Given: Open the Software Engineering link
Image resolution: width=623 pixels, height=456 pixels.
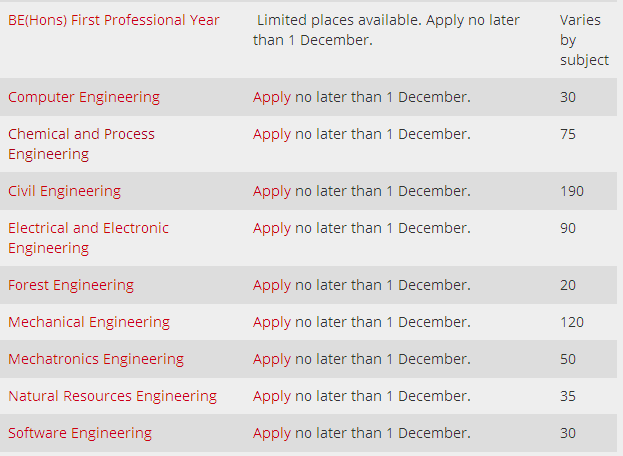Looking at the screenshot, I should tap(80, 433).
